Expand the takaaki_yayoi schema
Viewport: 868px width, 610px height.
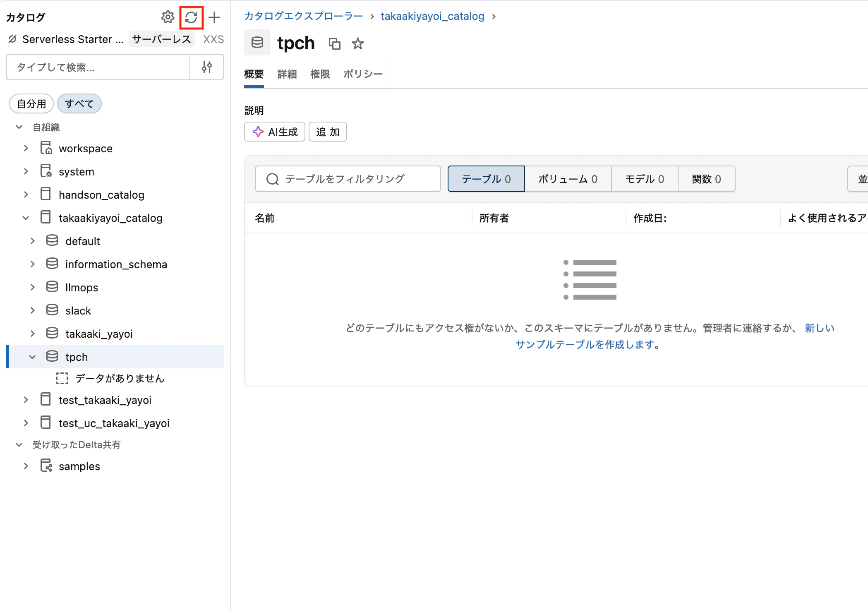click(33, 334)
